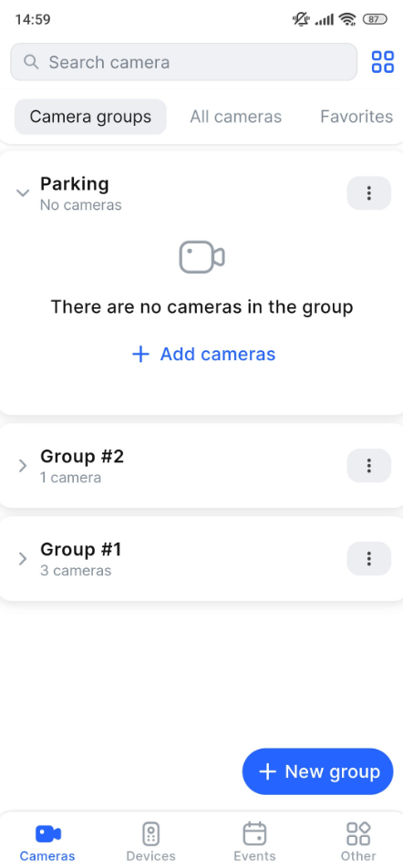Expand Group #1 chevron
The image size is (403, 868).
[x=23, y=559]
